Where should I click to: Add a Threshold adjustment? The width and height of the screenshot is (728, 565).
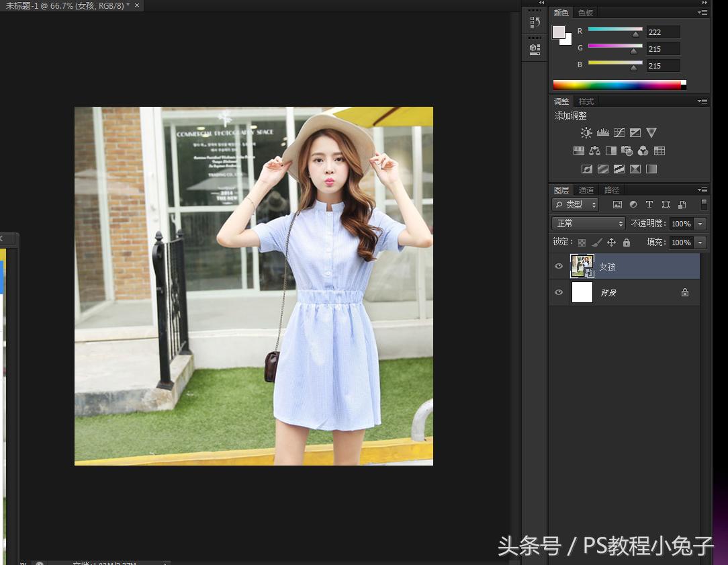click(619, 169)
